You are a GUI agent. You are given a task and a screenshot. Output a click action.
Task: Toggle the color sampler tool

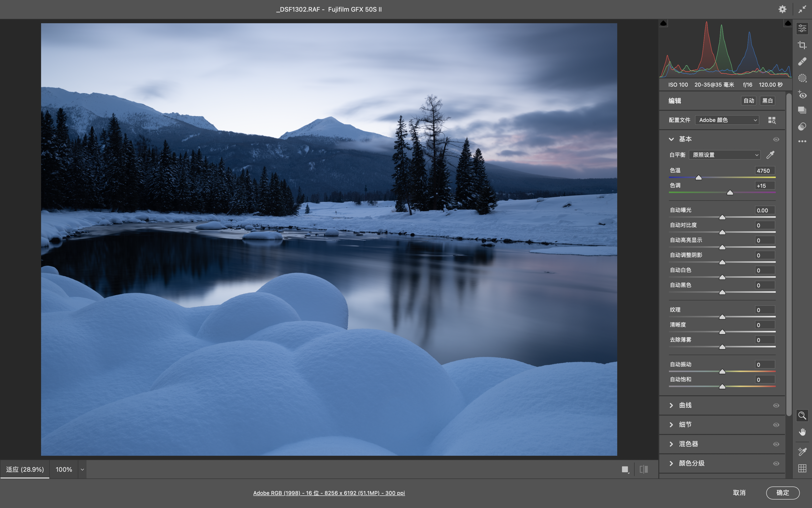802,452
